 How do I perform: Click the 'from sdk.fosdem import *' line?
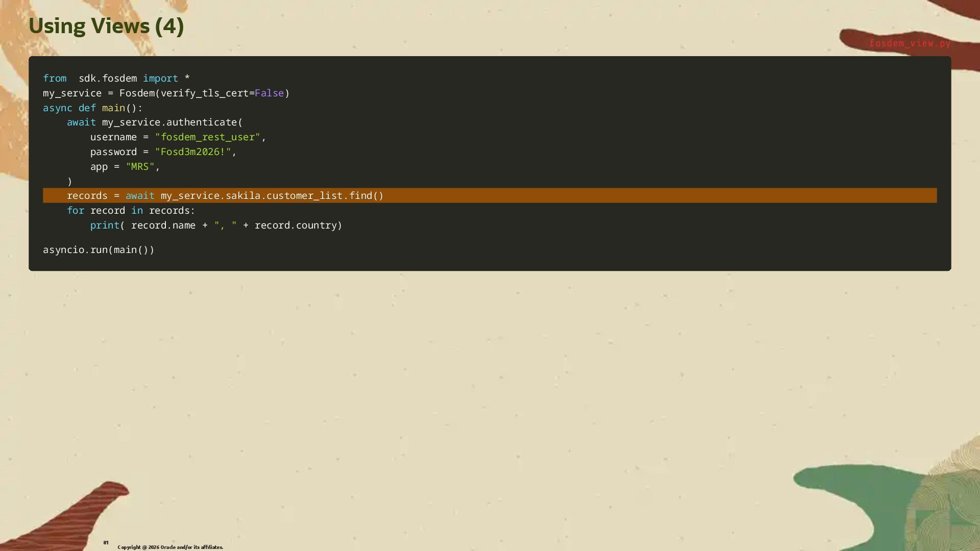pos(116,79)
